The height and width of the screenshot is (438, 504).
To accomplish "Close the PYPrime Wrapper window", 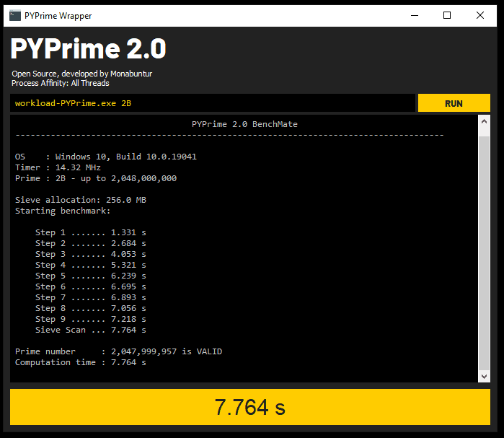I will tap(480, 15).
